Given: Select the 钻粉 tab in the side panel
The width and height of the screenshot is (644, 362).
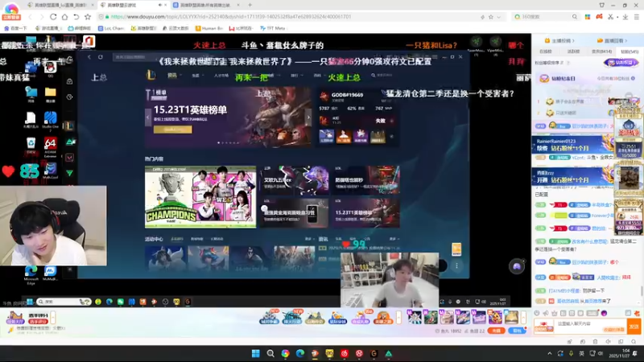Looking at the screenshot, I should pyautogui.click(x=630, y=51).
